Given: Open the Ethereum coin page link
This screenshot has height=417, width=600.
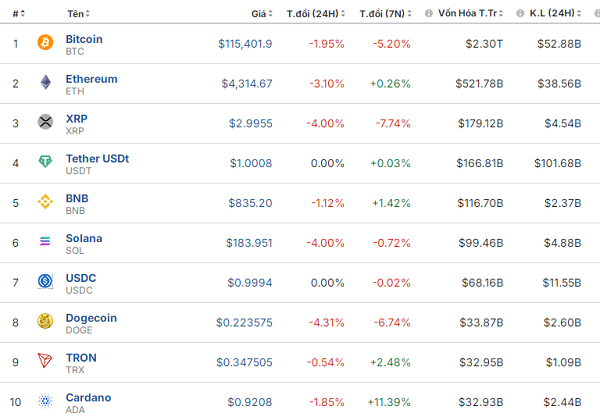Looking at the screenshot, I should pos(91,79).
